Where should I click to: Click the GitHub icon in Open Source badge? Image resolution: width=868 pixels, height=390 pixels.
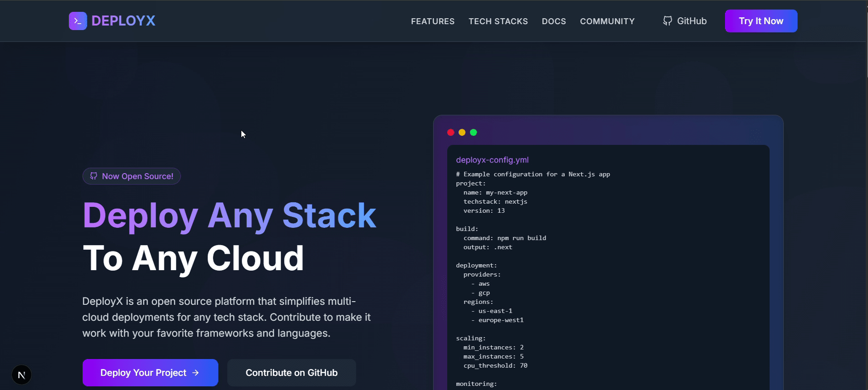(x=94, y=176)
